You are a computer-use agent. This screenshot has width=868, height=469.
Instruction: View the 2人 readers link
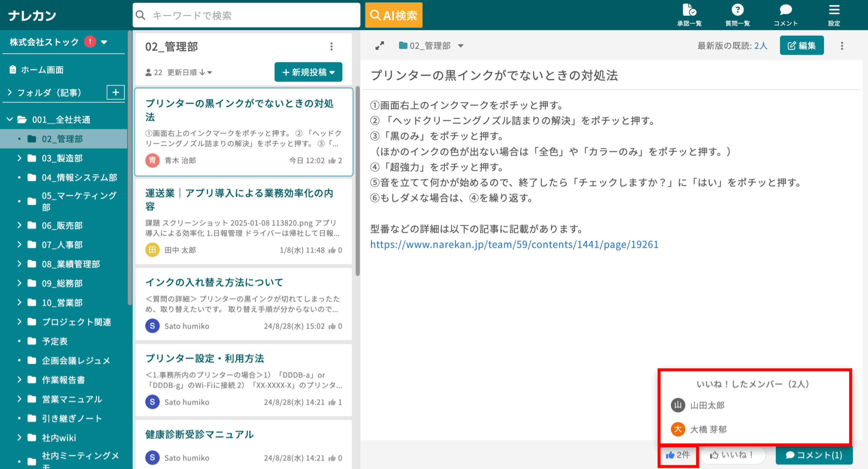tap(761, 46)
